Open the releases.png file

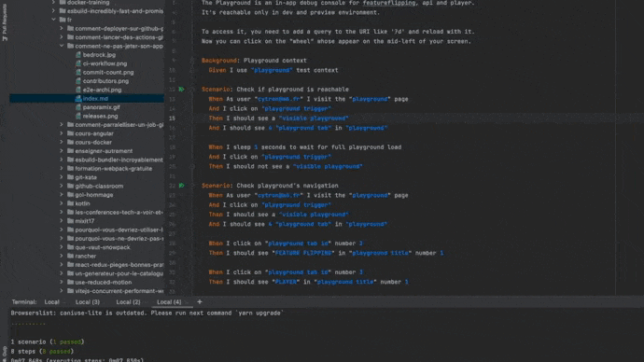[100, 116]
